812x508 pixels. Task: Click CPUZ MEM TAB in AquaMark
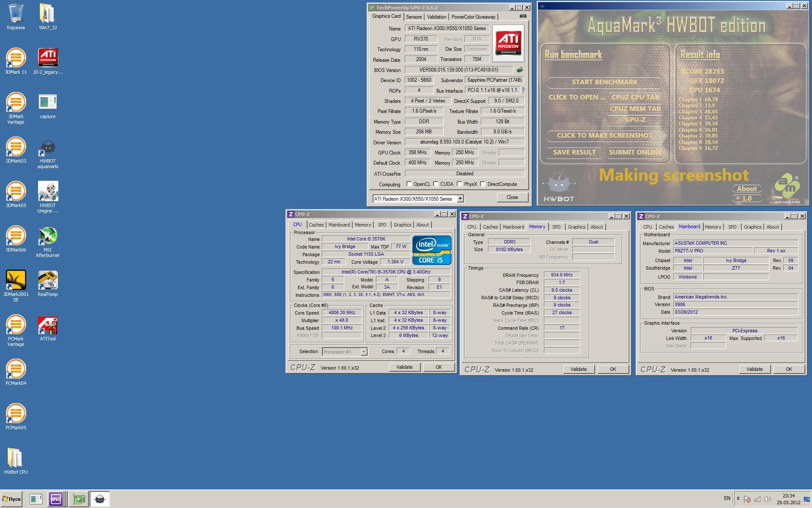click(635, 109)
